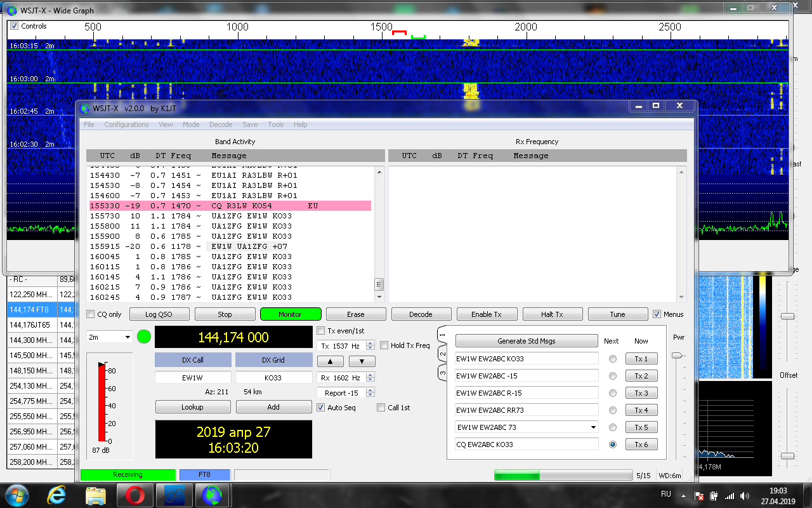
Task: Open Internet Explorer from the taskbar
Action: (56, 495)
